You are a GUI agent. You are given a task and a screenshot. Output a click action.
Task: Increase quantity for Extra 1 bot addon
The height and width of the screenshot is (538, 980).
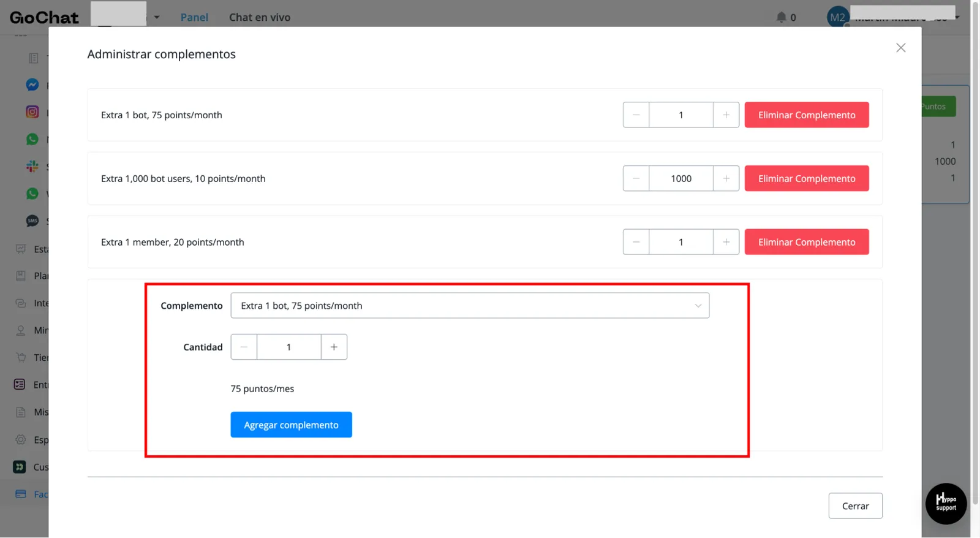tap(726, 115)
